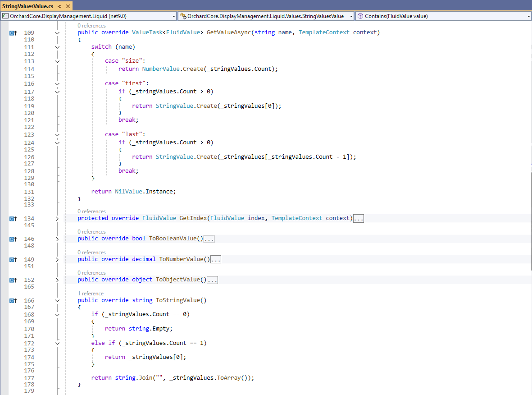Open the project dropdown OrchardCore.DisplayManagement.Liquid (net9.0)
Screen dimensions: 532x395
click(x=89, y=16)
